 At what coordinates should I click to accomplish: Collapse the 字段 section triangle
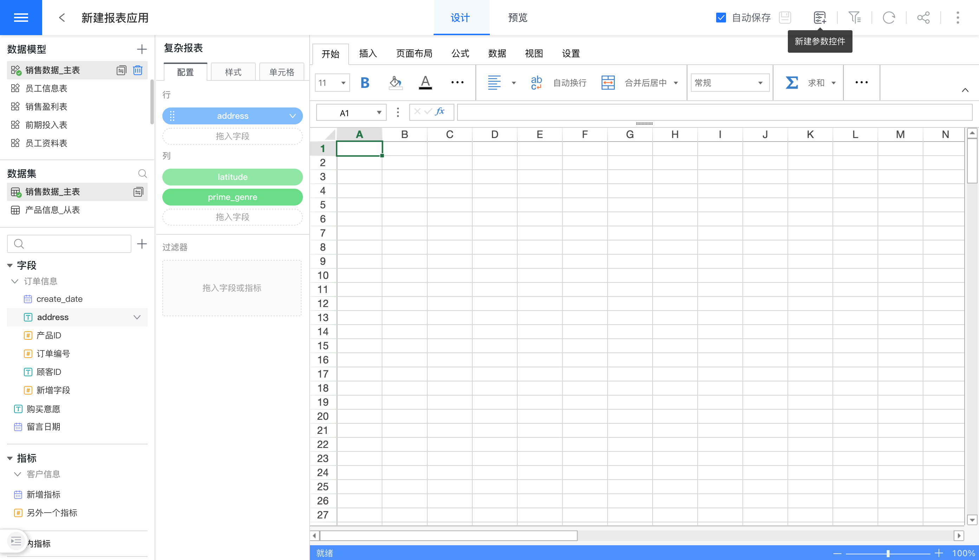click(10, 265)
